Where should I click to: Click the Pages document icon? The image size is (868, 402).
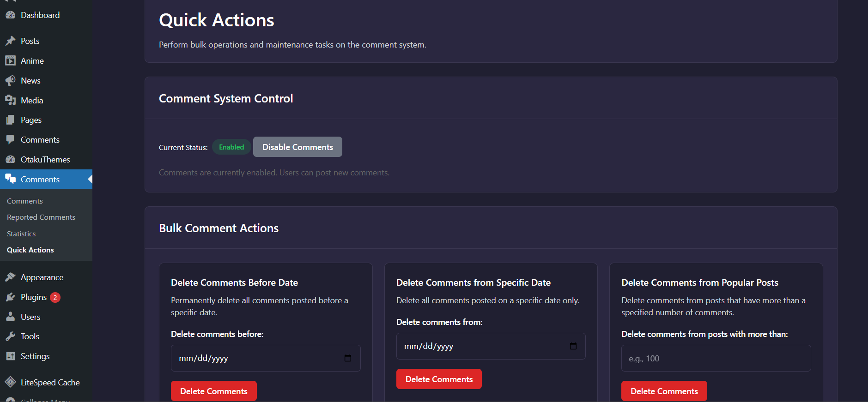(x=10, y=120)
